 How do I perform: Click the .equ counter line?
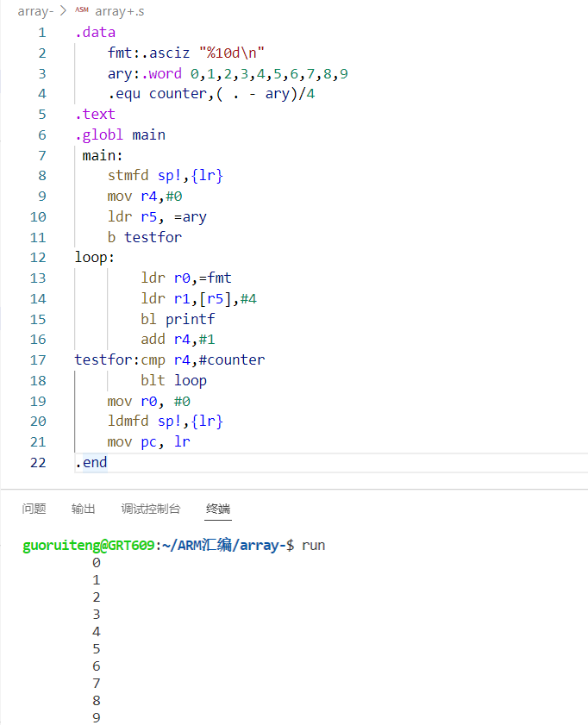point(211,94)
